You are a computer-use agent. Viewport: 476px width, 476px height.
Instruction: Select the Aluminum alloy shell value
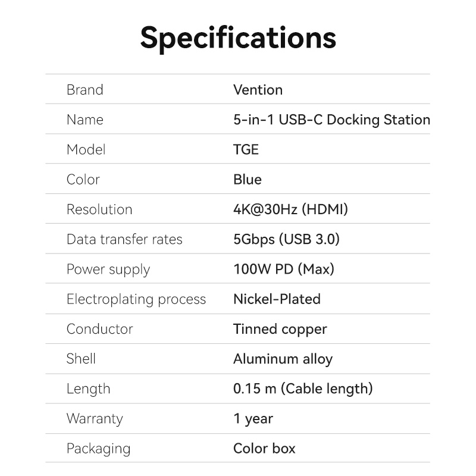point(283,359)
